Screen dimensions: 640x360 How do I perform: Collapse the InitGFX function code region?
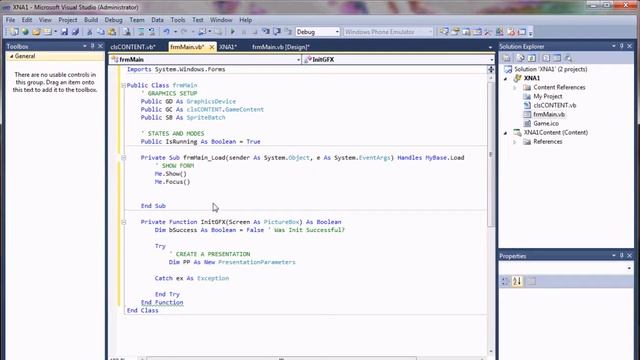123,222
